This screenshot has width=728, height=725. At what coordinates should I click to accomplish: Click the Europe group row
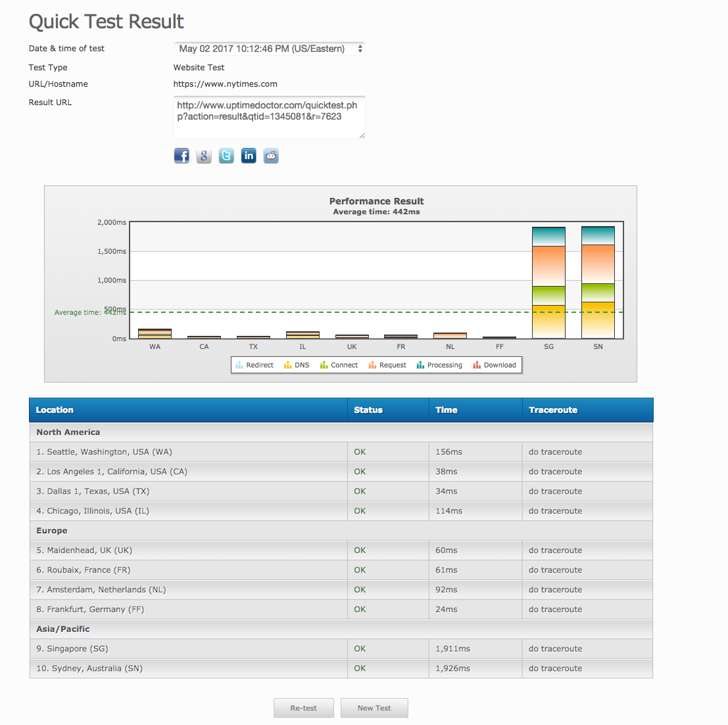click(x=341, y=530)
